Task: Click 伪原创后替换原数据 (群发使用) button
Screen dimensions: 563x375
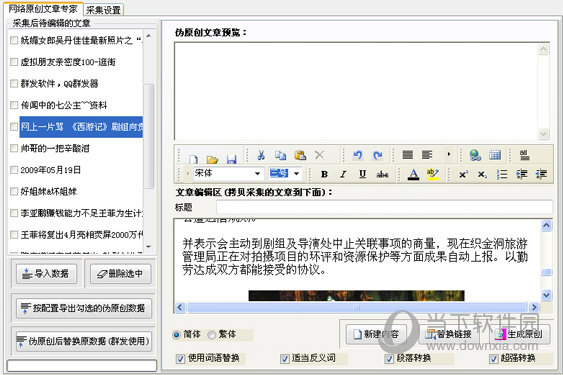Action: click(x=84, y=341)
